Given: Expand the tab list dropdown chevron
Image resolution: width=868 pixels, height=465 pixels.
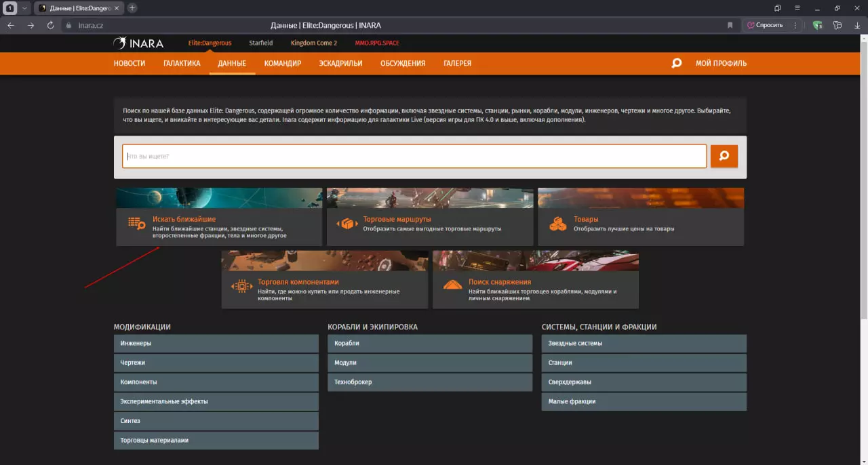Looking at the screenshot, I should (x=24, y=8).
